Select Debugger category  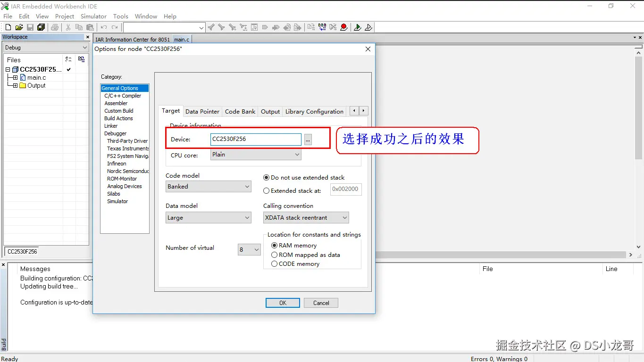(116, 133)
